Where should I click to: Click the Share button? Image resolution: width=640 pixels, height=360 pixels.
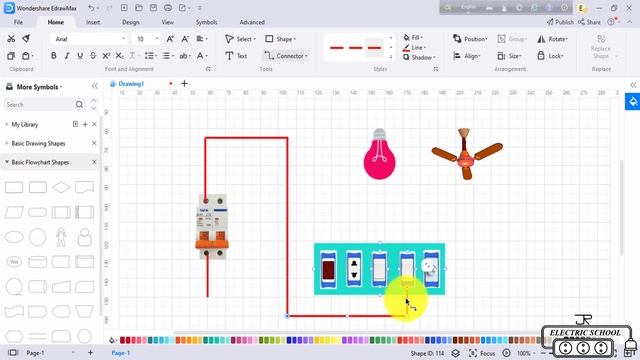click(x=589, y=22)
